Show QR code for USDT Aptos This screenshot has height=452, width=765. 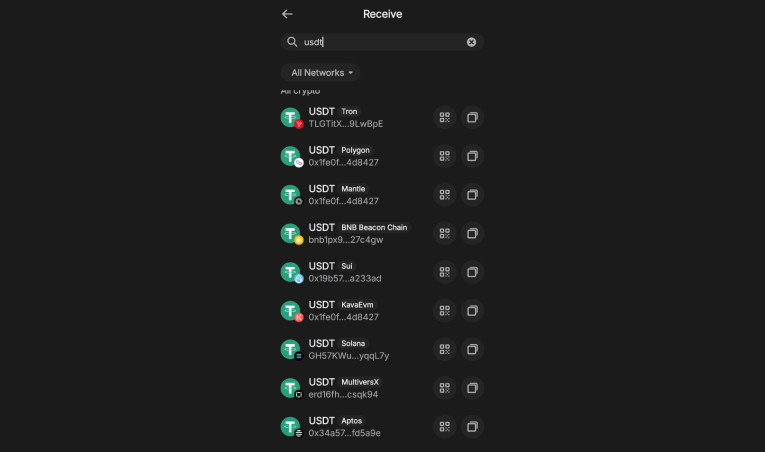445,427
